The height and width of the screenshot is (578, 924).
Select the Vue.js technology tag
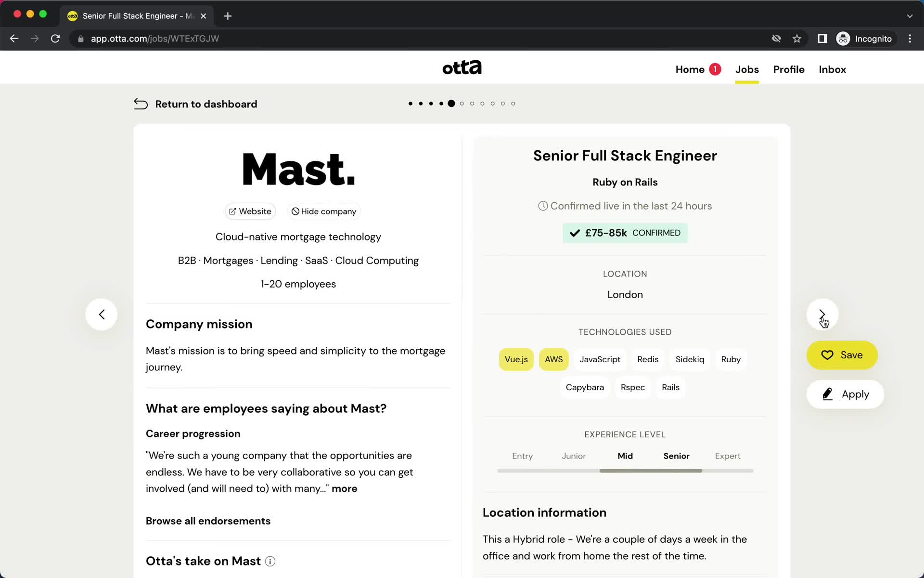pos(516,359)
